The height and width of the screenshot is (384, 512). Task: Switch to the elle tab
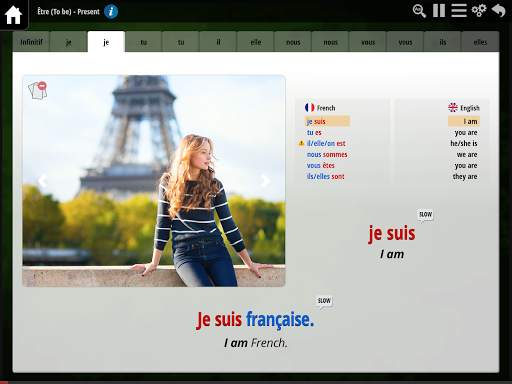[x=256, y=42]
